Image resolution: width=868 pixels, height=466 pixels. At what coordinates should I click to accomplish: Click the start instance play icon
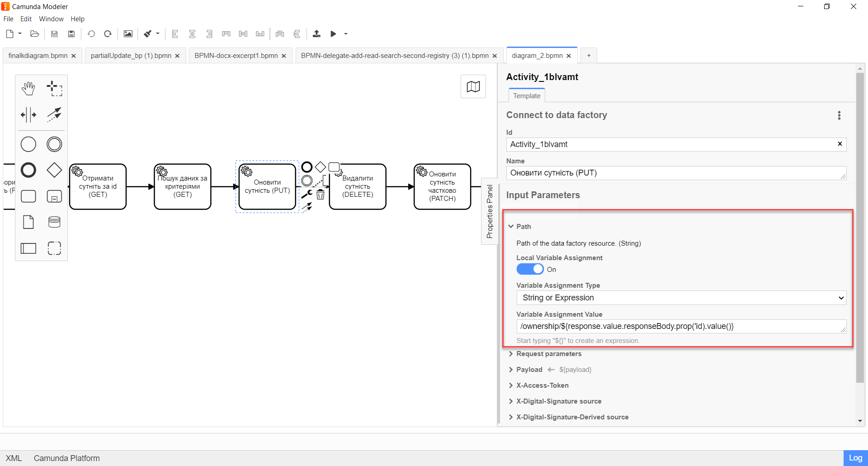click(x=333, y=34)
